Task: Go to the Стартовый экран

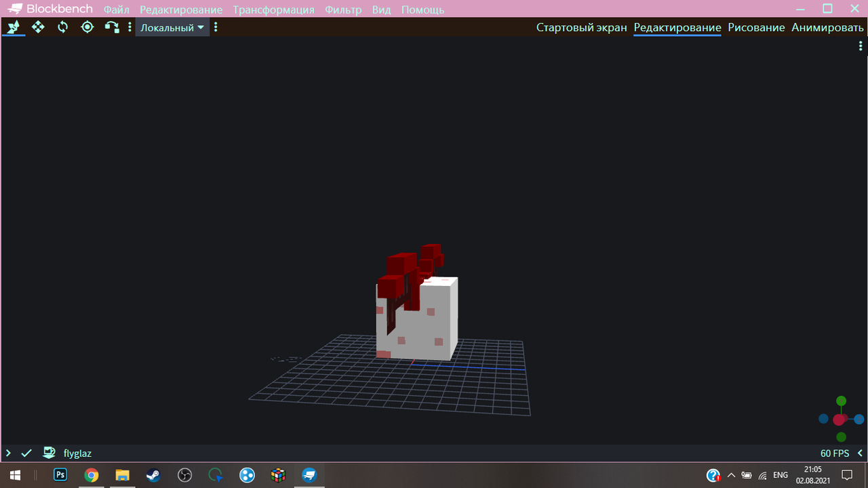Action: 581,28
